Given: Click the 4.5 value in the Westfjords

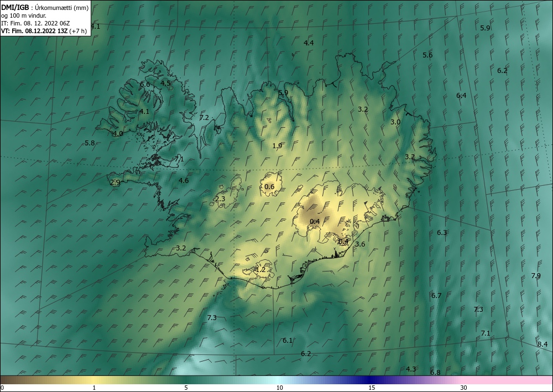Looking at the screenshot, I should click(x=165, y=83).
